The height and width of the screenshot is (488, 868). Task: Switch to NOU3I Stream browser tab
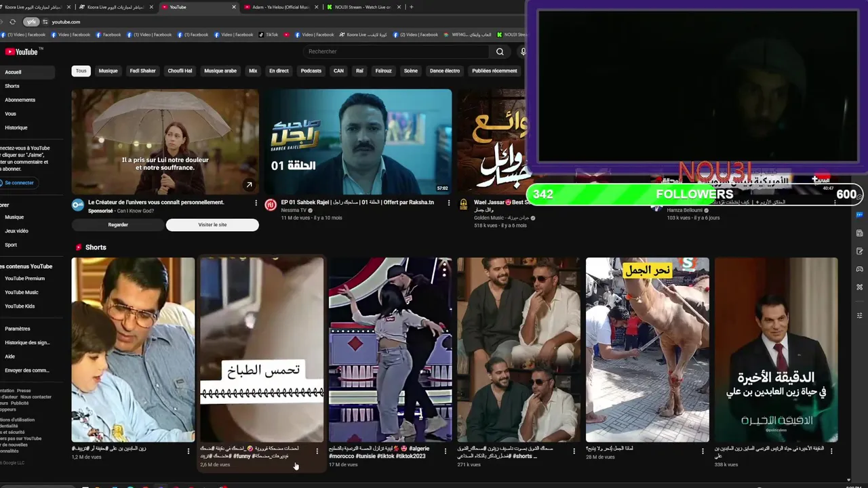pyautogui.click(x=363, y=7)
